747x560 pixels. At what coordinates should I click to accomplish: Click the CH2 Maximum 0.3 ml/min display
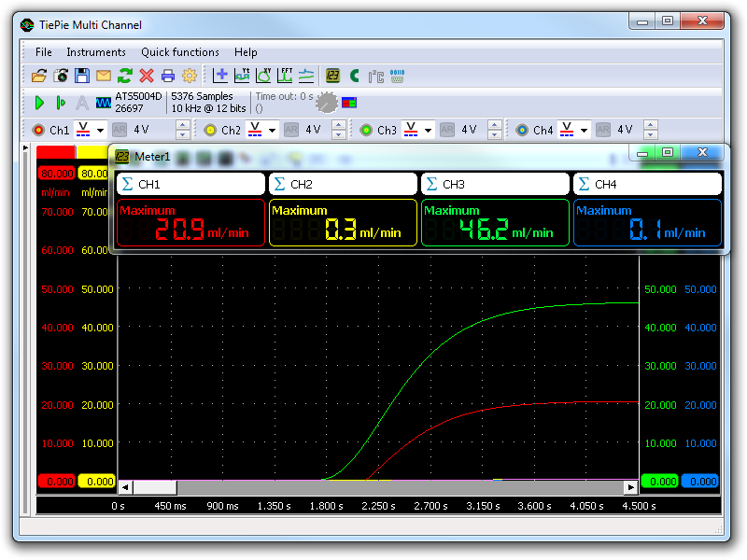(343, 223)
